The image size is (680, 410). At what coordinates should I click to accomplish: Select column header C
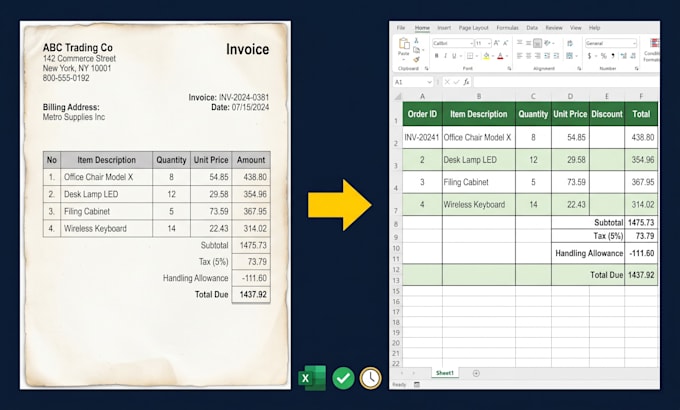(x=533, y=96)
